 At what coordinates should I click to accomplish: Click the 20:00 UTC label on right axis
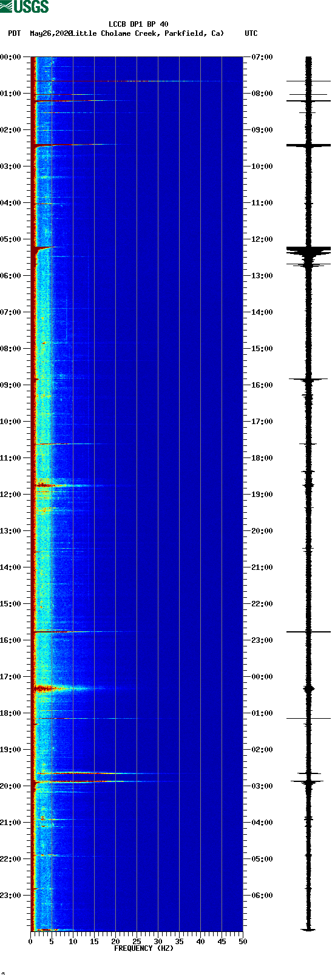[262, 531]
